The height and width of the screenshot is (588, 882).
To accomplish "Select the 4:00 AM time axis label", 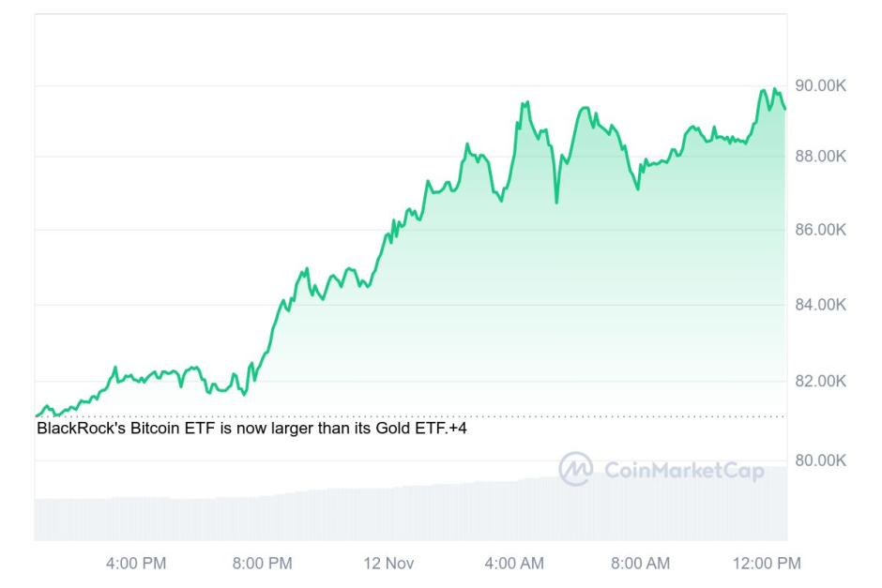I will point(514,564).
